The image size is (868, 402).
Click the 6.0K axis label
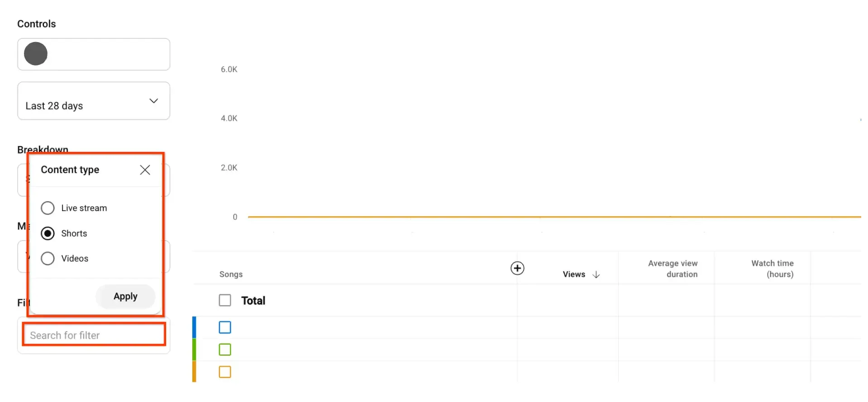pos(229,69)
